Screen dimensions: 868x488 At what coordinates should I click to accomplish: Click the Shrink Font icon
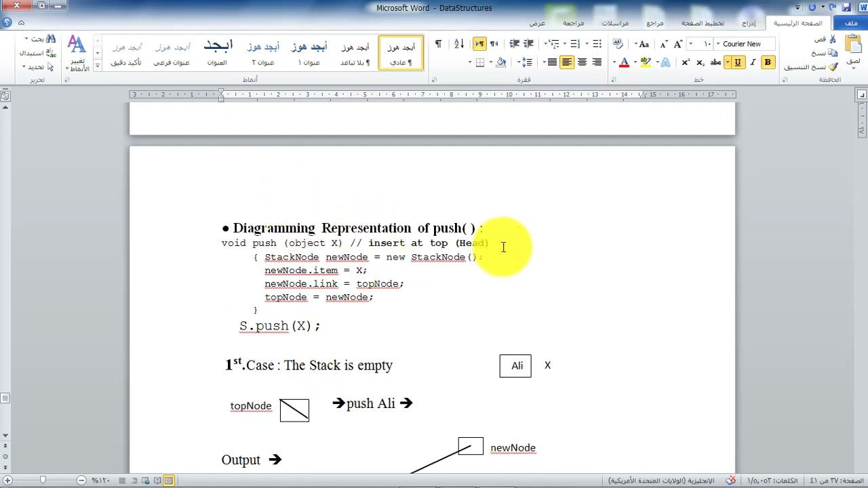663,44
